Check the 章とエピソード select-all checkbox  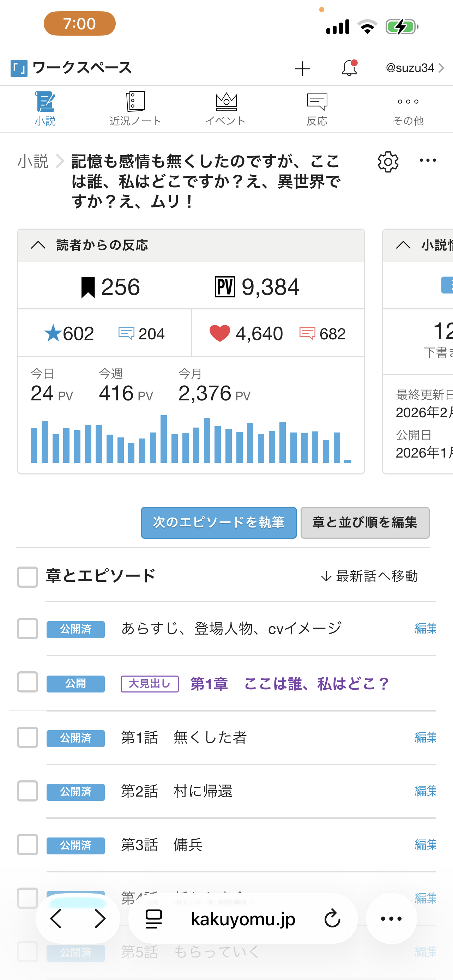pyautogui.click(x=28, y=577)
